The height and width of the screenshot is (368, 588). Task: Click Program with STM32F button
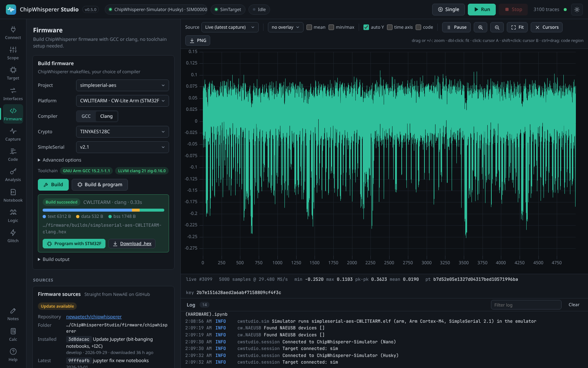pyautogui.click(x=74, y=244)
